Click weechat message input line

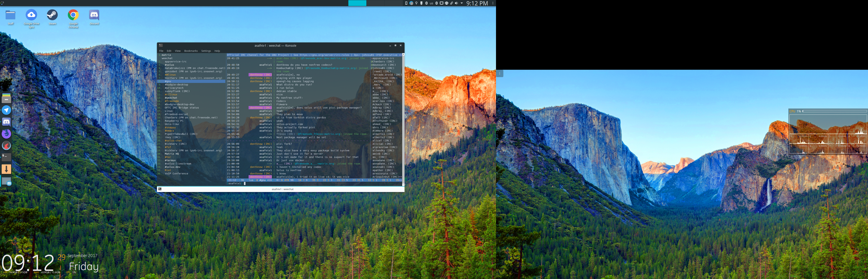tap(314, 183)
